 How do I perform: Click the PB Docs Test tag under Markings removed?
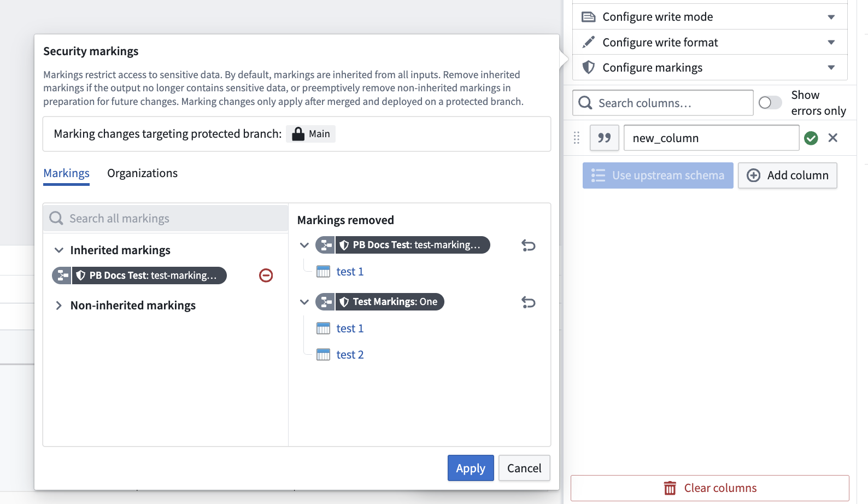click(x=403, y=245)
